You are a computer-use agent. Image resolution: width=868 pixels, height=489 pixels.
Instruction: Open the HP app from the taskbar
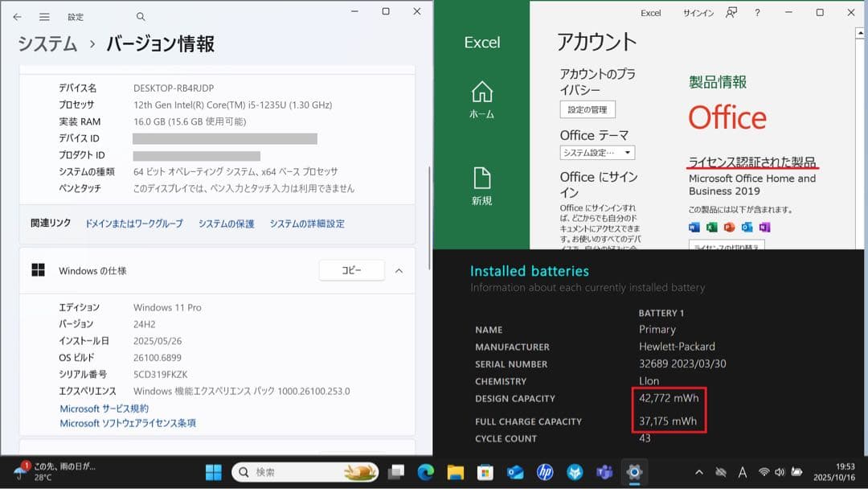(x=545, y=472)
